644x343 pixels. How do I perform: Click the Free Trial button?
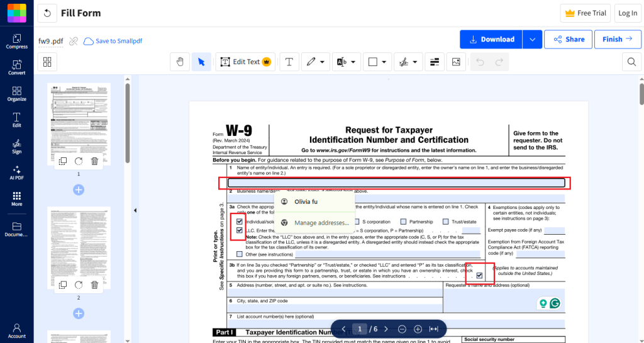[x=586, y=13]
